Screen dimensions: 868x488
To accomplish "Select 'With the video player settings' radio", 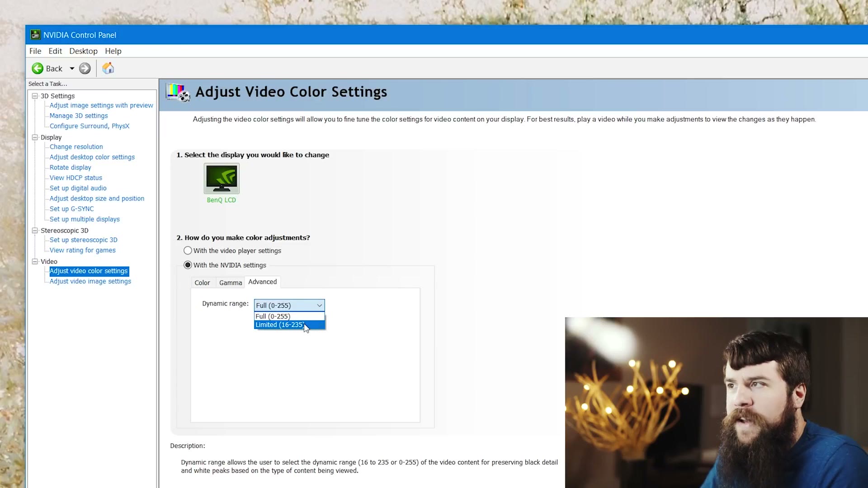I will point(188,250).
